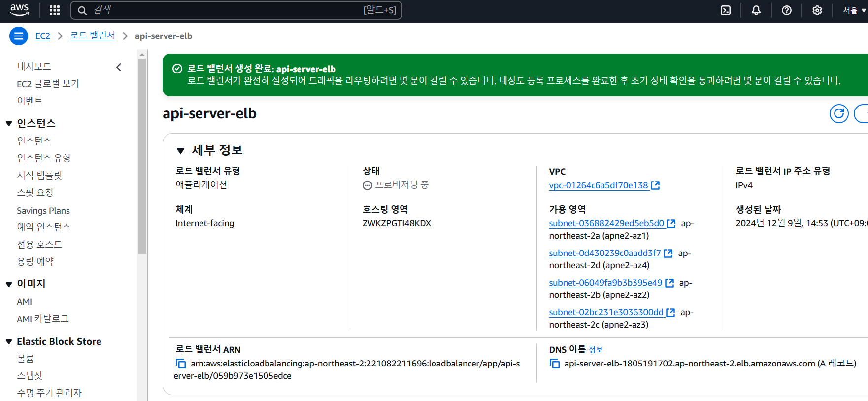868x401 pixels.
Task: Click the sidebar vertical scrollbar
Action: pos(142,156)
